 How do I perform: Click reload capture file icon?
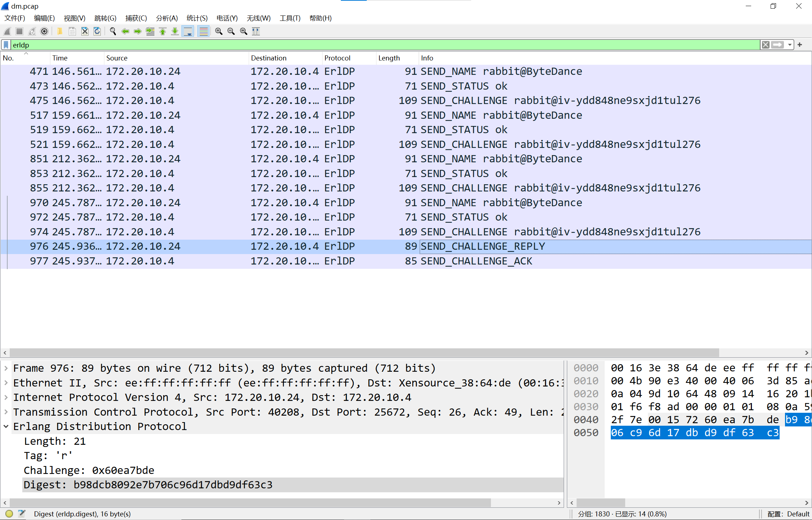97,32
